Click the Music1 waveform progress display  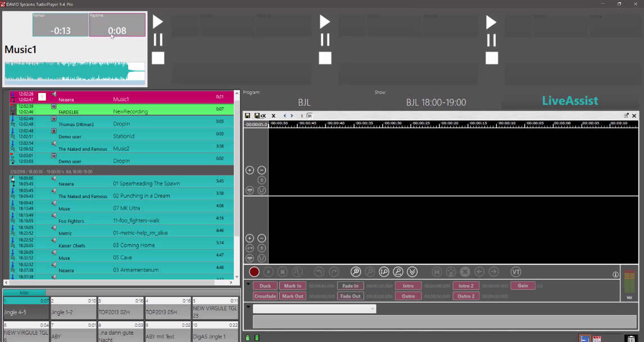pyautogui.click(x=74, y=73)
